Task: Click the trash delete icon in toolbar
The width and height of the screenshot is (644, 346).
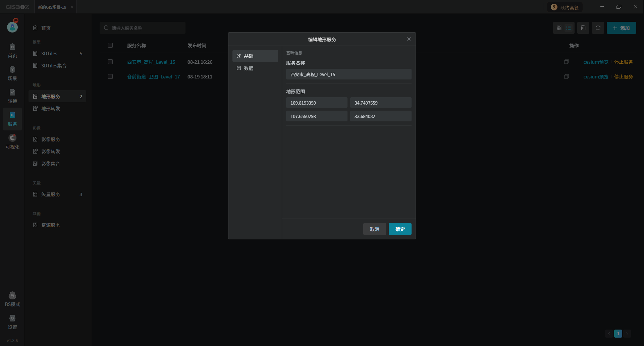Action: [x=583, y=28]
